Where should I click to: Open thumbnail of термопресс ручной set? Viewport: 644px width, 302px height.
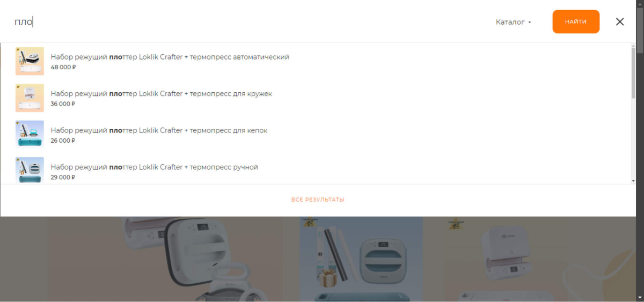point(30,171)
